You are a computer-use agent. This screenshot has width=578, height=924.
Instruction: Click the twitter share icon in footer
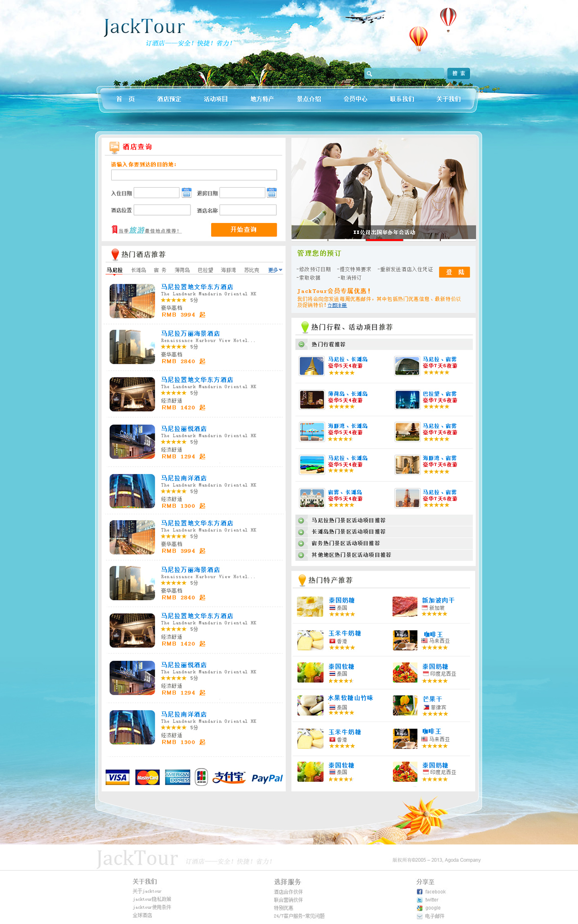419,900
